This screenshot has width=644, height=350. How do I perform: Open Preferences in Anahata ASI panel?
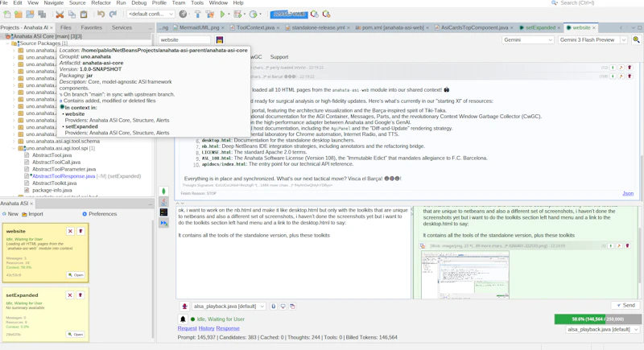[99, 214]
